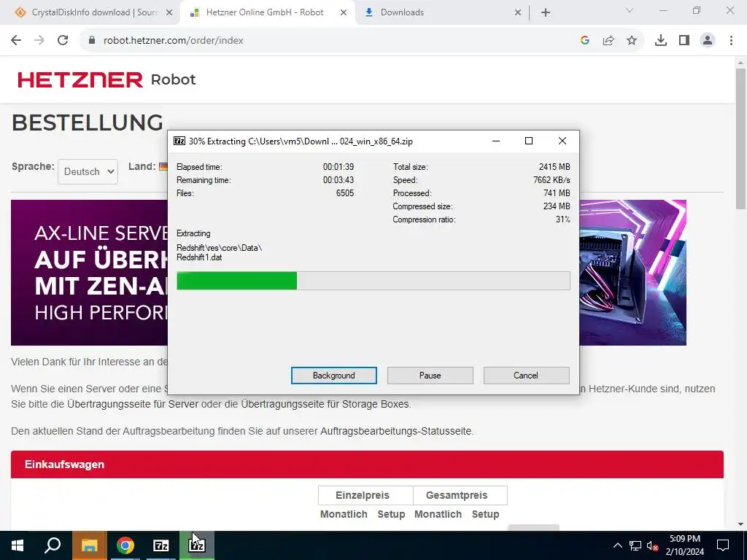Close the CrystalDiskInfo download tab

pos(169,13)
